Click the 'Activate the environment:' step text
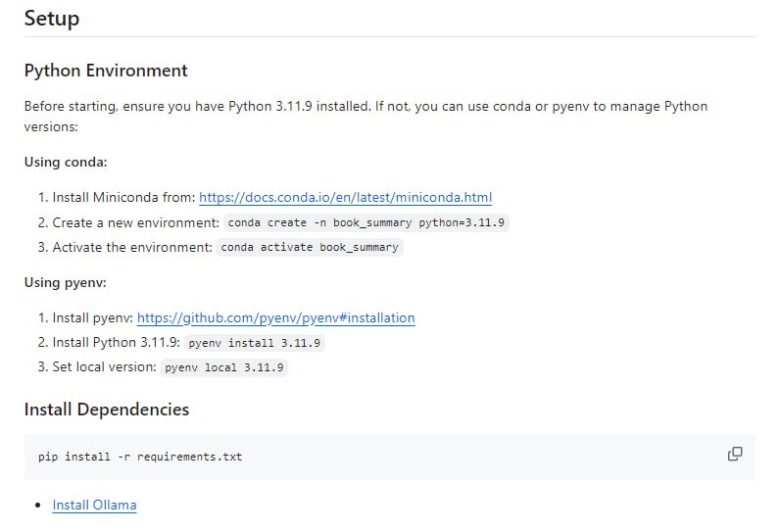This screenshot has height=532, width=780. click(x=132, y=247)
